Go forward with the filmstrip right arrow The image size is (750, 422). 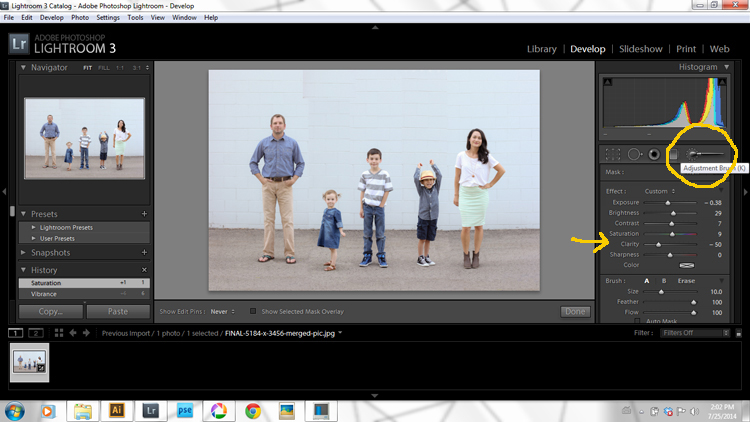(86, 333)
